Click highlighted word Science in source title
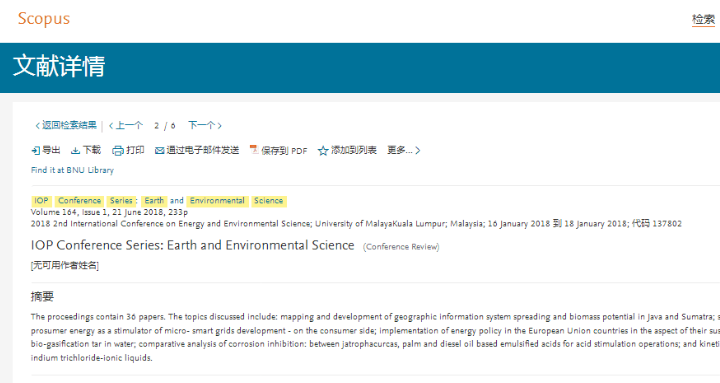Screen dimensions: 720x383 click(x=269, y=201)
